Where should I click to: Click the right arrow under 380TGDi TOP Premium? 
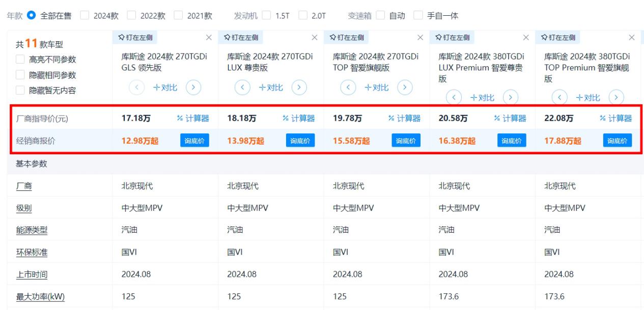pyautogui.click(x=616, y=97)
